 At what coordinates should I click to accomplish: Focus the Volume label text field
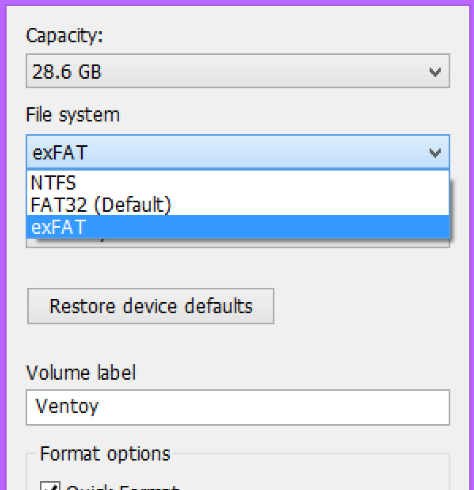click(238, 407)
